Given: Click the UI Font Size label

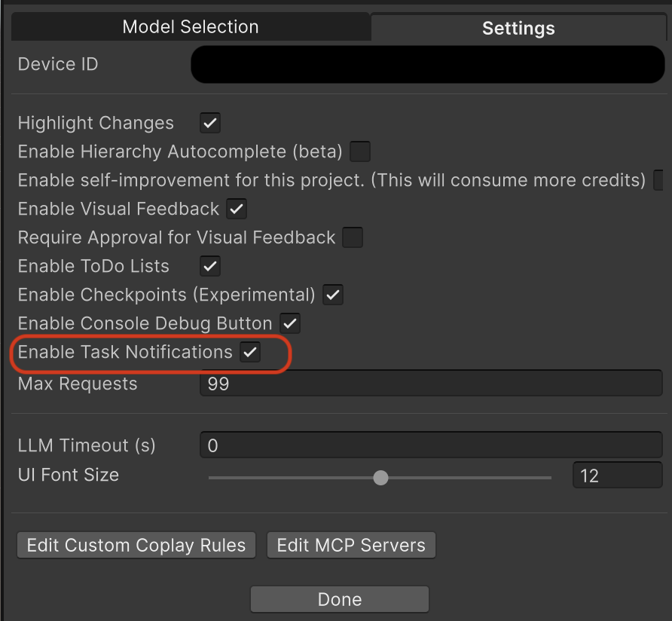Looking at the screenshot, I should pyautogui.click(x=69, y=476).
